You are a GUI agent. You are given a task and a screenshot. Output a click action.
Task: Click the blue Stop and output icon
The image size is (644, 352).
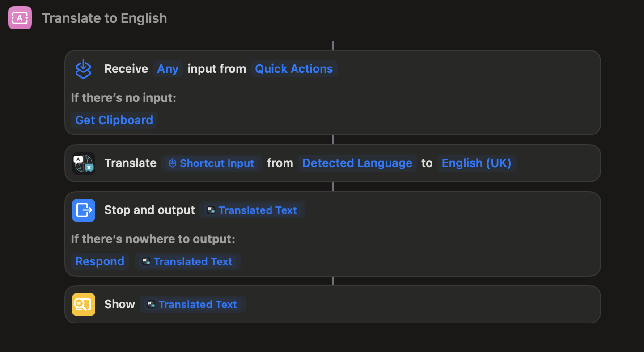[x=84, y=210]
